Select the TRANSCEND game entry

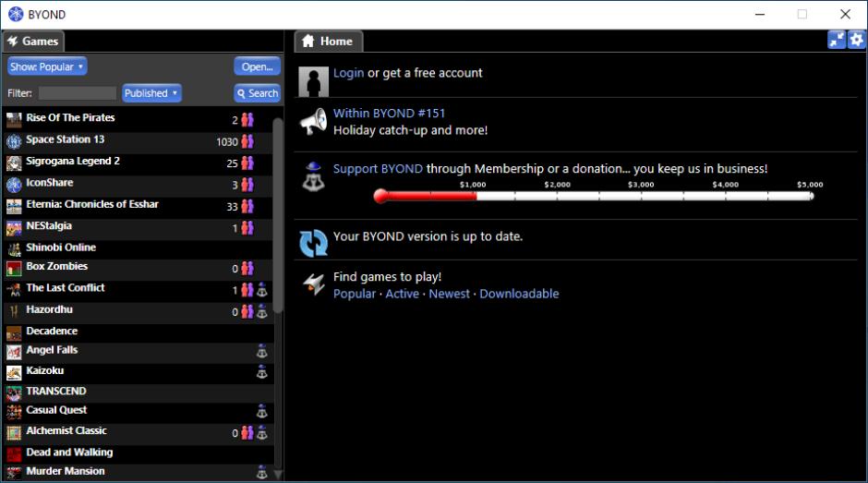point(139,392)
